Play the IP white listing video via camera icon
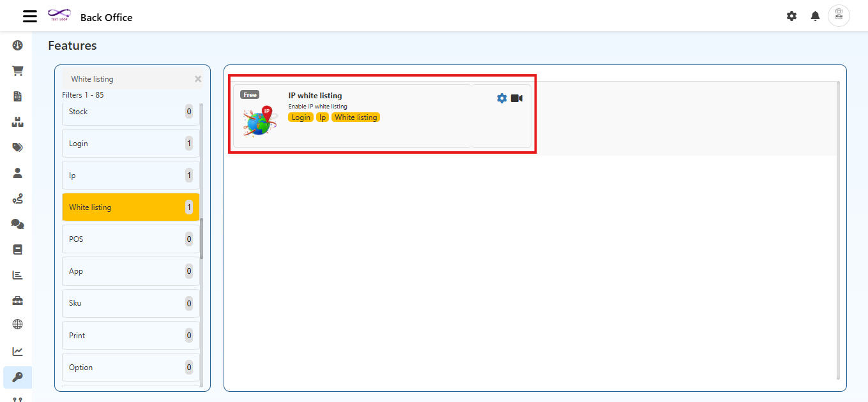 coord(516,98)
